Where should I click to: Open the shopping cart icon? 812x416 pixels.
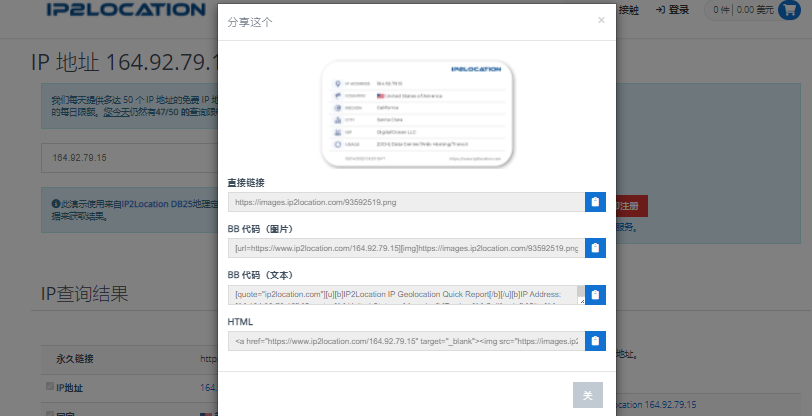tap(789, 10)
